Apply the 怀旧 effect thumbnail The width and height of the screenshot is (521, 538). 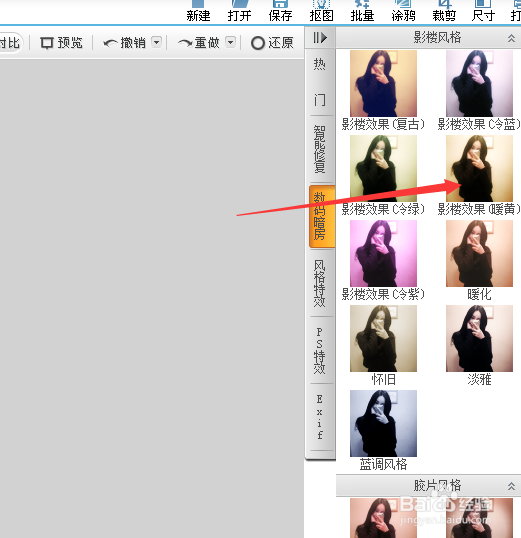click(x=383, y=338)
